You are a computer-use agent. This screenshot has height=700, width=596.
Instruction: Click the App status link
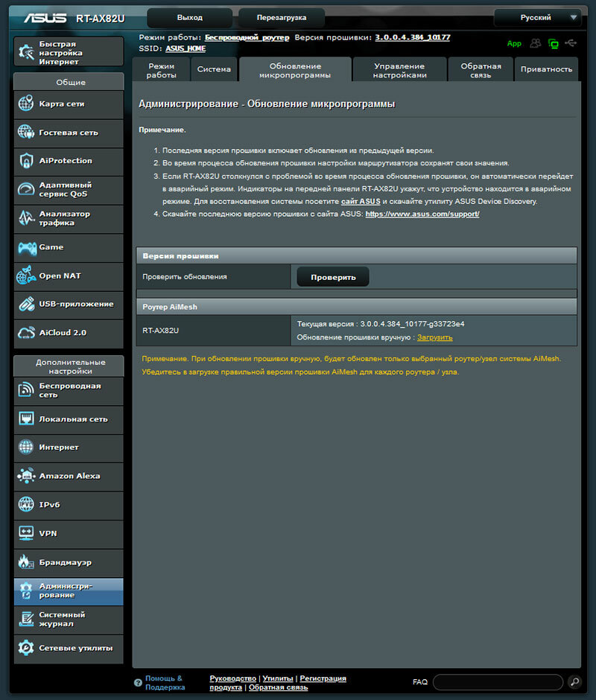point(514,43)
